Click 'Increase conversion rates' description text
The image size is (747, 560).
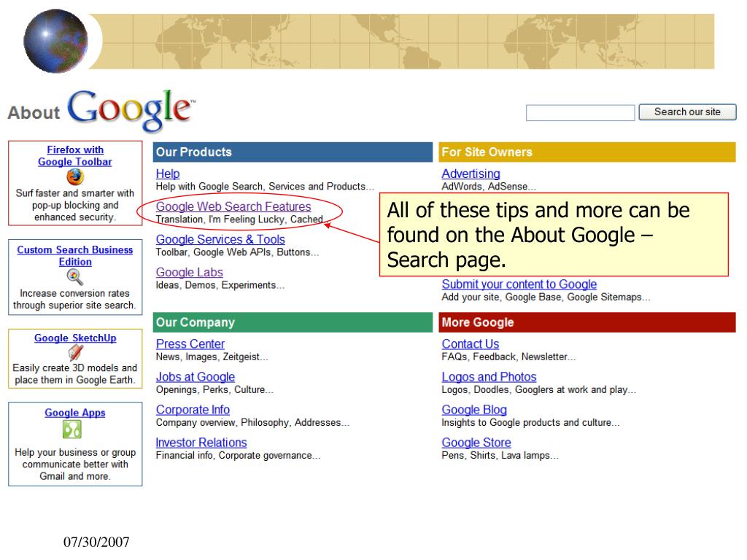tap(75, 300)
